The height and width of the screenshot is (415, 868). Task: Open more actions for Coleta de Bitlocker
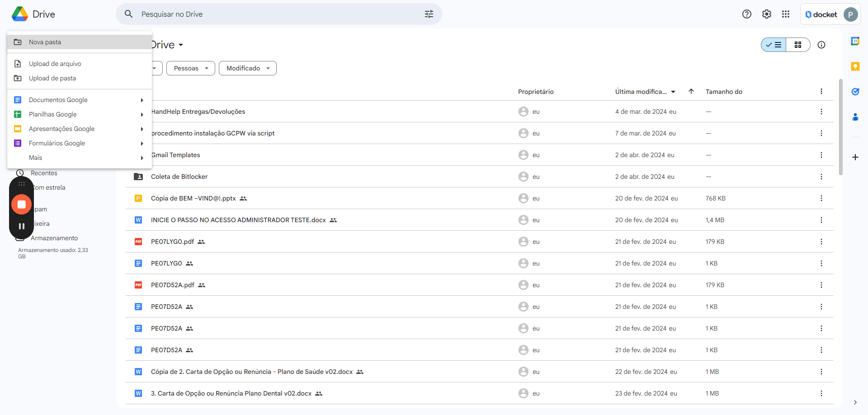point(821,177)
